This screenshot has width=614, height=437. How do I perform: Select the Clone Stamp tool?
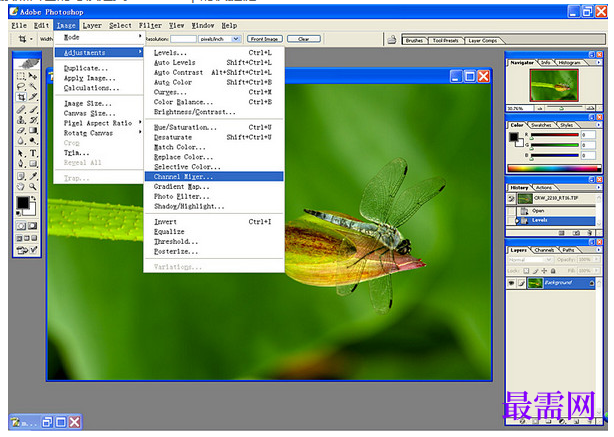21,120
